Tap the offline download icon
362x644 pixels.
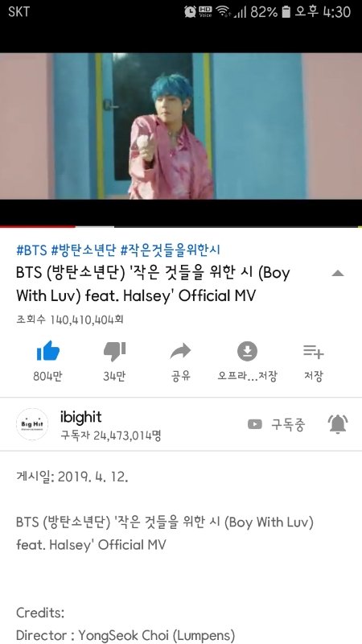point(247,351)
